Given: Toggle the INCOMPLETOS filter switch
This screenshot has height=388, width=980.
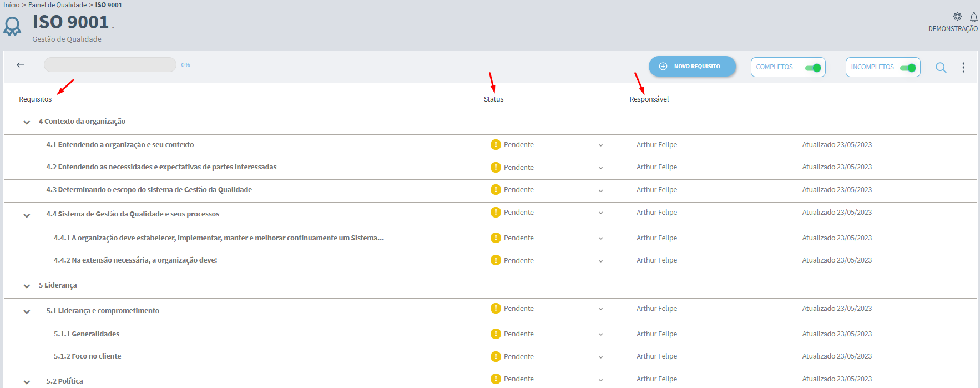Looking at the screenshot, I should [908, 68].
